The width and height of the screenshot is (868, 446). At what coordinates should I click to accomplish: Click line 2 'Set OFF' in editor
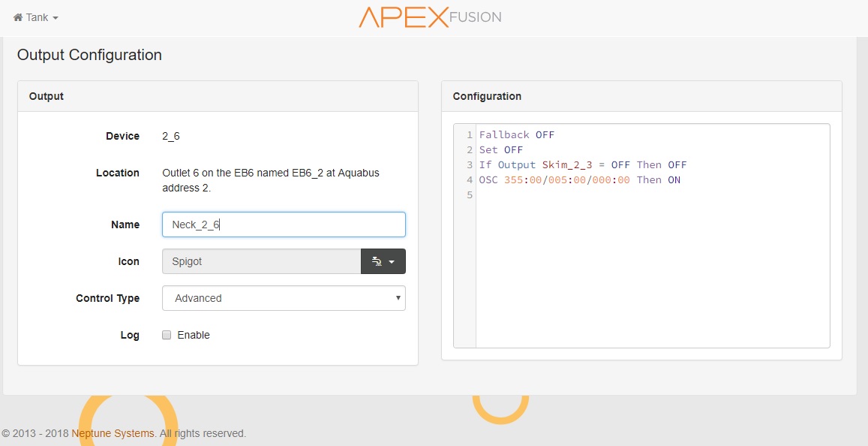[501, 150]
